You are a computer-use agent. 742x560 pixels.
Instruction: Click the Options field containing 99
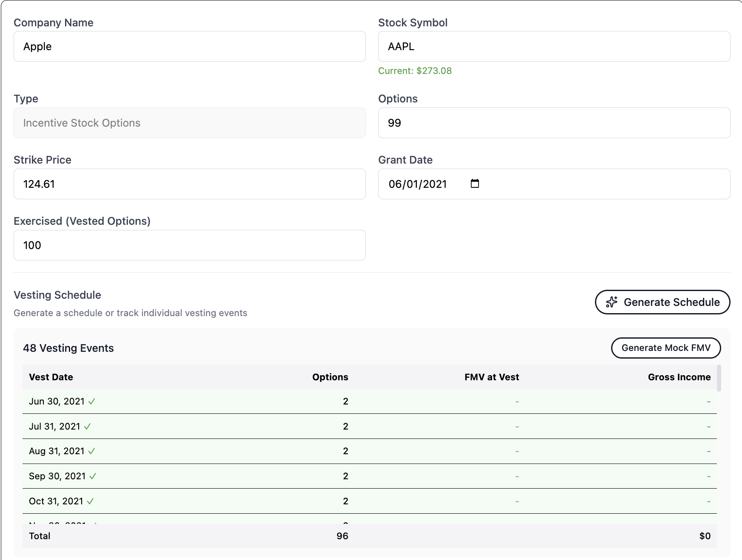pyautogui.click(x=554, y=123)
